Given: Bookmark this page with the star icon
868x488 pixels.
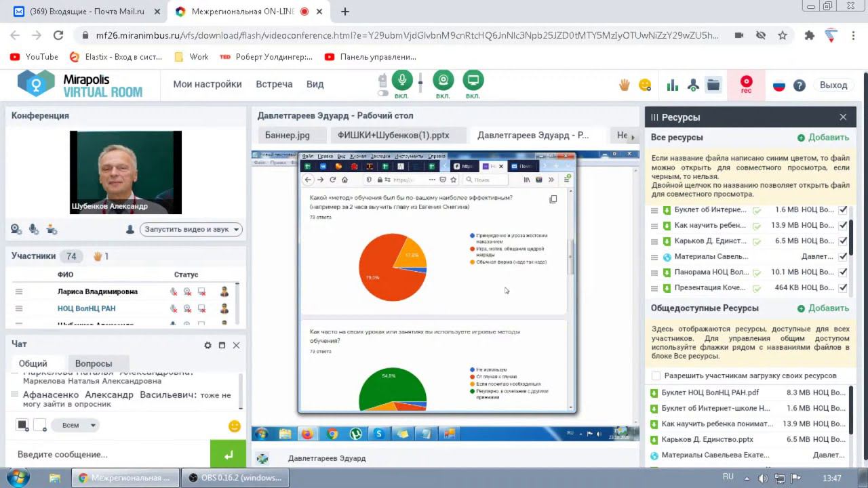Looking at the screenshot, I should click(x=783, y=35).
